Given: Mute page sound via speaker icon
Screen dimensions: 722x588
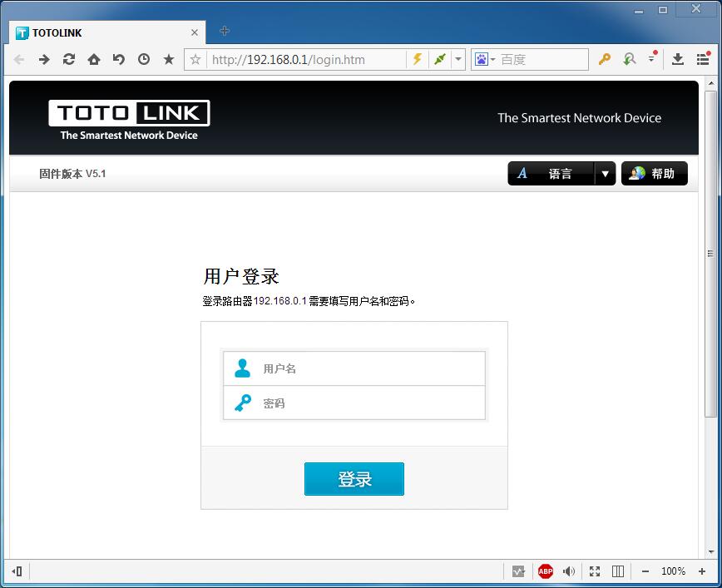Looking at the screenshot, I should point(569,571).
